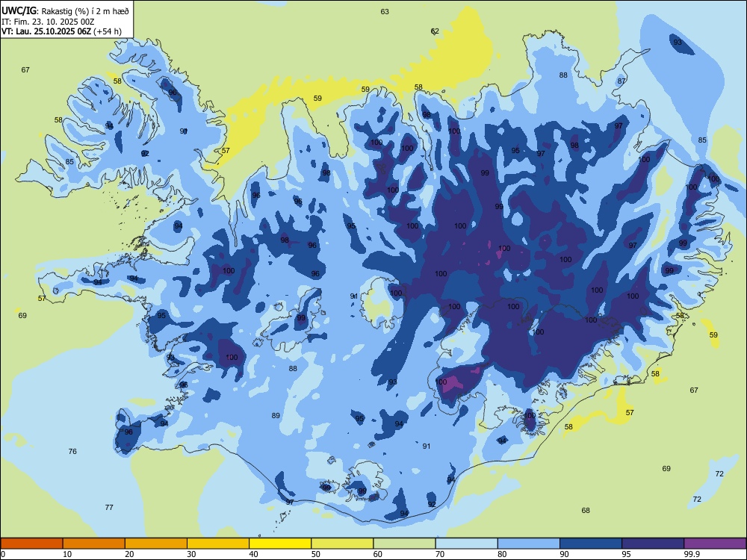Select the legend label '10'
The width and height of the screenshot is (747, 560).
click(67, 554)
